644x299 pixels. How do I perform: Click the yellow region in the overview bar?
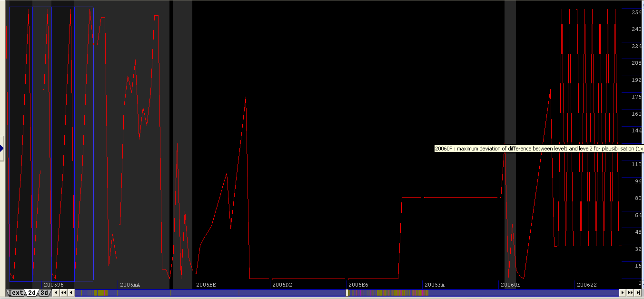(100, 293)
